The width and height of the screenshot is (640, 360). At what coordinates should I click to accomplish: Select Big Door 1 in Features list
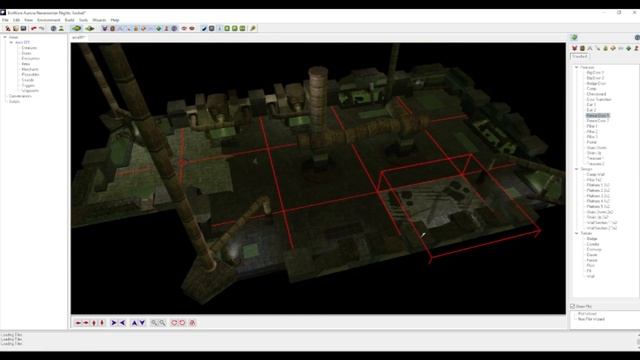pos(595,73)
